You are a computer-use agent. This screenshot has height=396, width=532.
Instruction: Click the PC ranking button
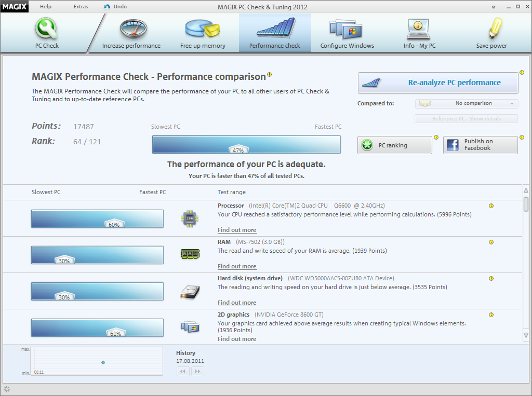395,145
